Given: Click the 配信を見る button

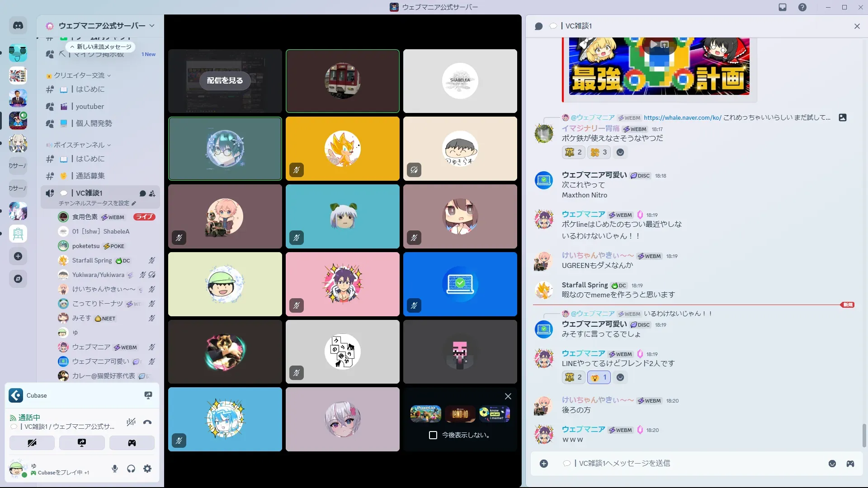Looking at the screenshot, I should point(225,80).
